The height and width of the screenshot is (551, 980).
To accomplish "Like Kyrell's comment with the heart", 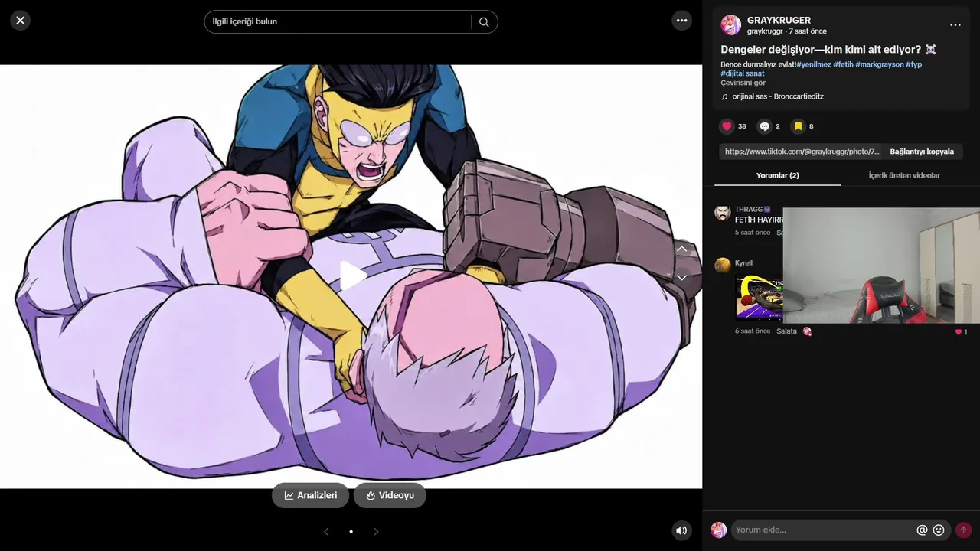I will (x=958, y=332).
